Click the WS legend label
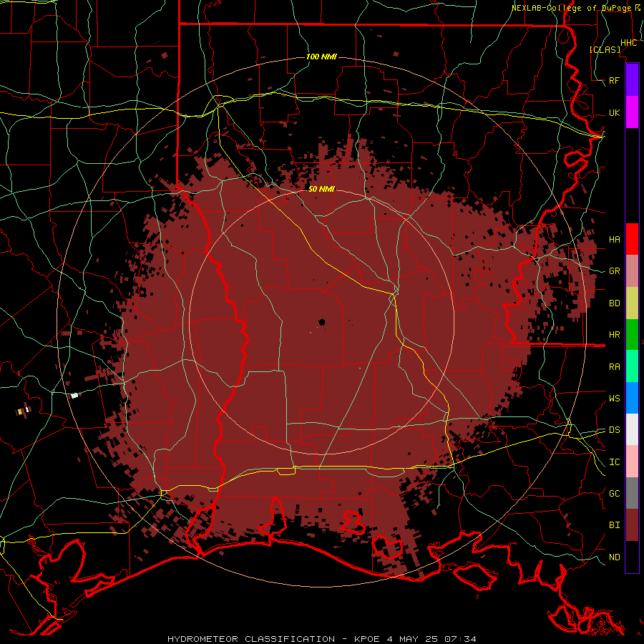 pos(615,398)
